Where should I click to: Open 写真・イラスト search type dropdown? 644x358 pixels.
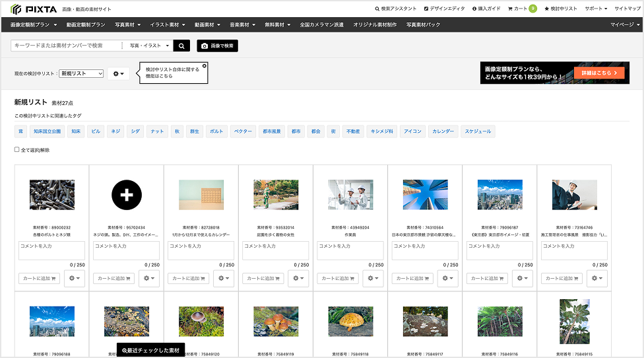pyautogui.click(x=149, y=46)
